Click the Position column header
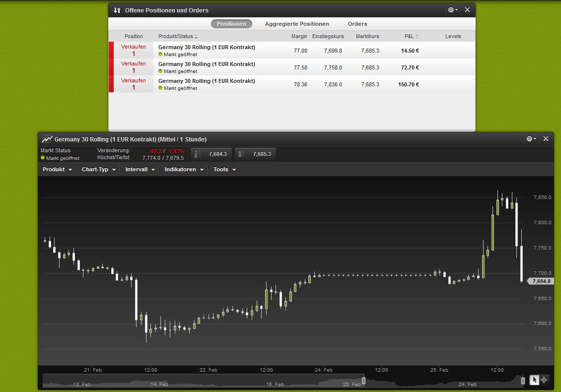Viewport: 561px width, 392px height. [134, 37]
